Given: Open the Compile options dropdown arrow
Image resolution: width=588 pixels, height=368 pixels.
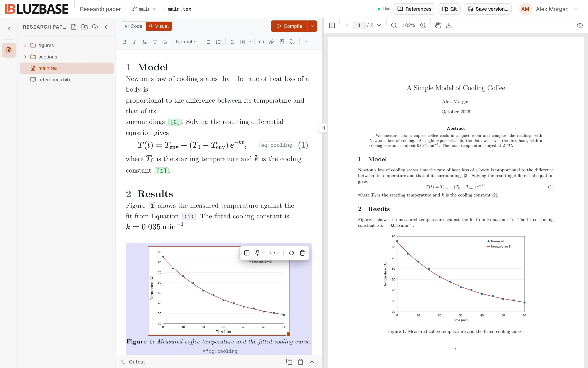Looking at the screenshot, I should 312,26.
